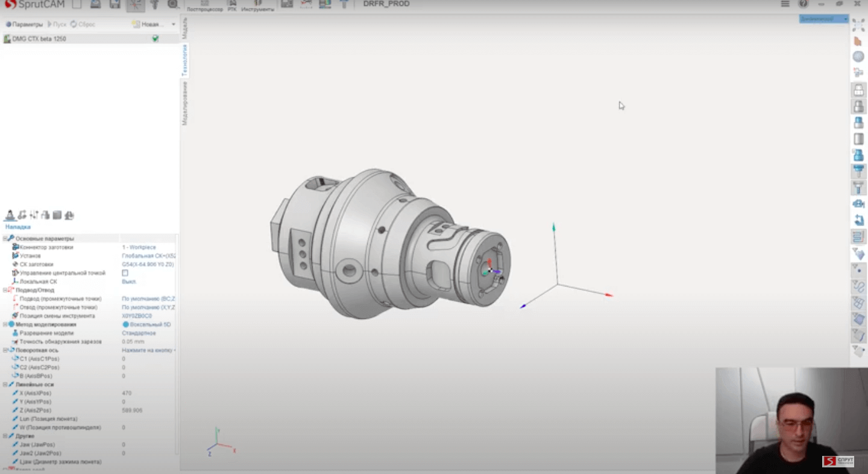Toggle the green checkmark on DMG CTX row
The height and width of the screenshot is (474, 868).
(x=156, y=39)
